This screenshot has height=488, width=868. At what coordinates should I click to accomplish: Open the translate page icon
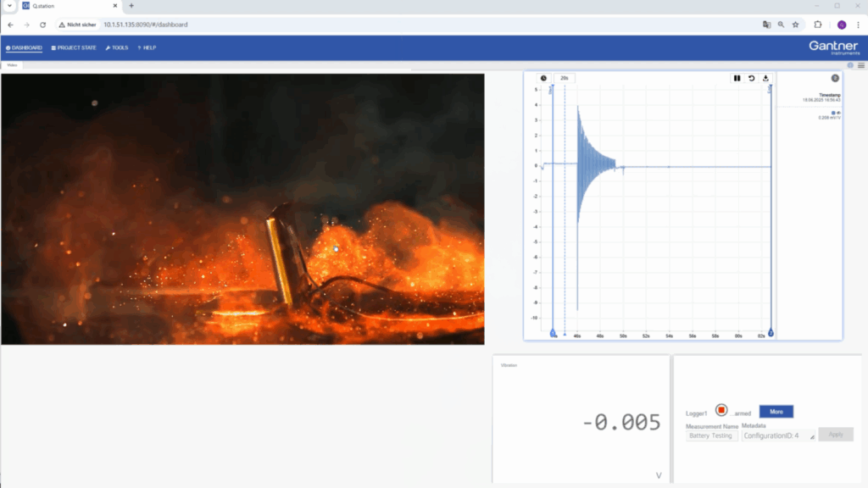(x=766, y=25)
